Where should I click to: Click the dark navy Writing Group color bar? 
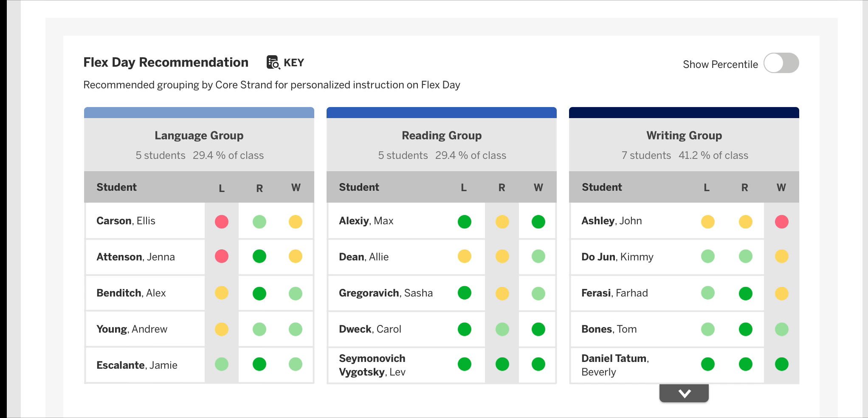tap(684, 113)
